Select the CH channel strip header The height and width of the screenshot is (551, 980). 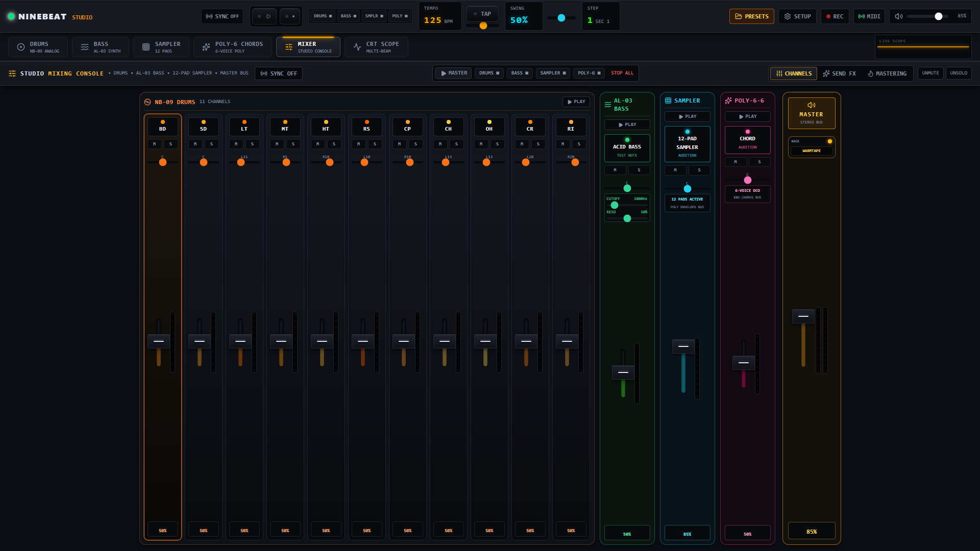(x=448, y=127)
